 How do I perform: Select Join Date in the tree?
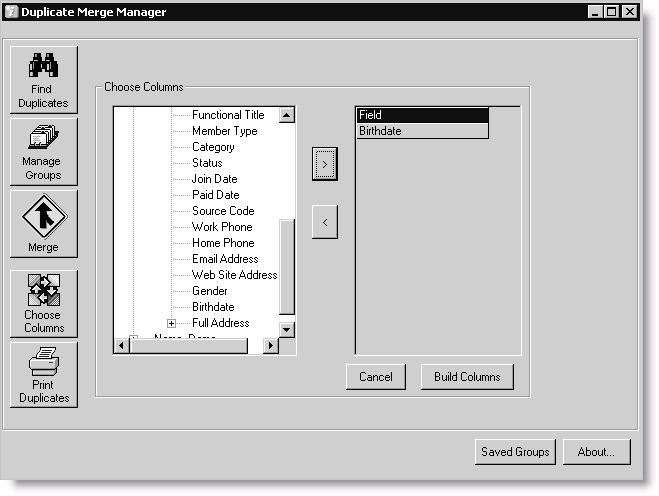(214, 179)
